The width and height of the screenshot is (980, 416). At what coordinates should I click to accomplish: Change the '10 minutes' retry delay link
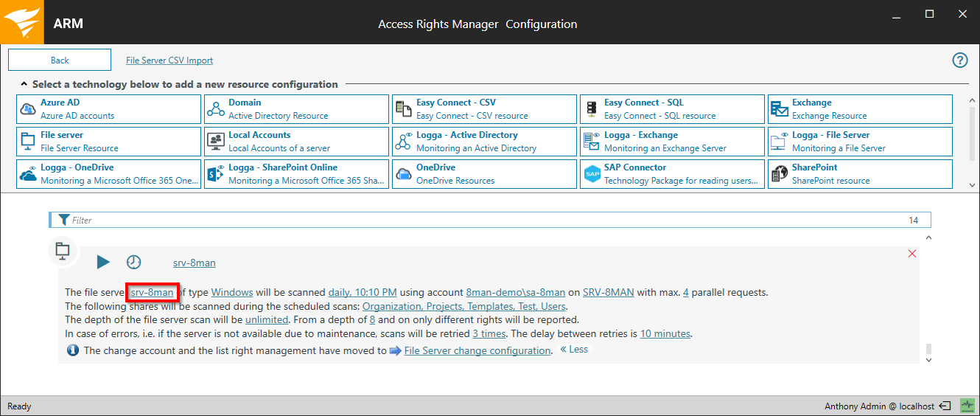(665, 333)
